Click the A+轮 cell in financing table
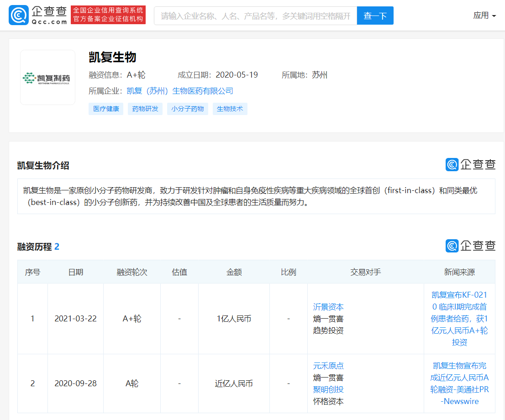This screenshot has width=505, height=420. point(132,319)
